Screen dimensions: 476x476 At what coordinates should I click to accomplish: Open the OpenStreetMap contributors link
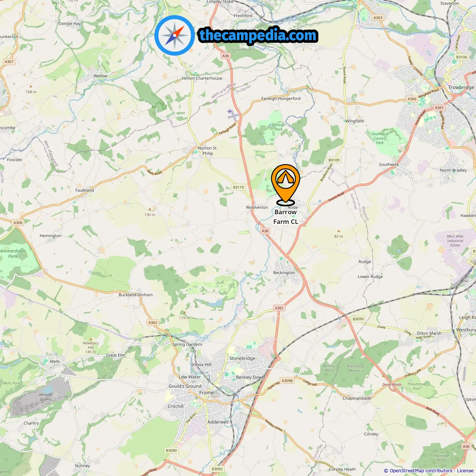421,471
